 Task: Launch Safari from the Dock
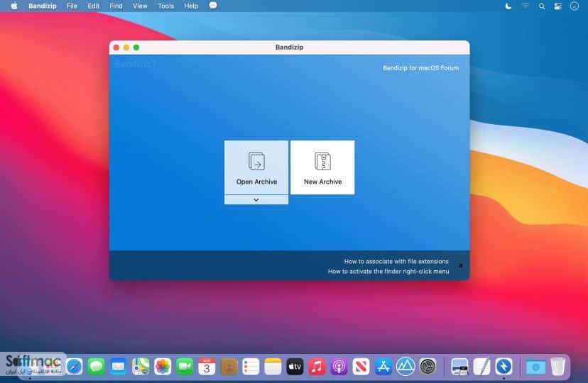pos(75,367)
